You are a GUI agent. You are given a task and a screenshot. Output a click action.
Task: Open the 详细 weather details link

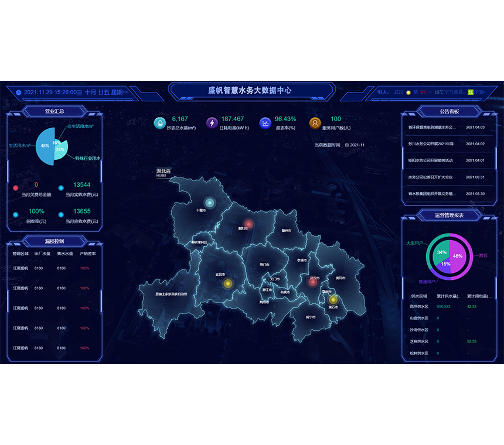coord(480,92)
